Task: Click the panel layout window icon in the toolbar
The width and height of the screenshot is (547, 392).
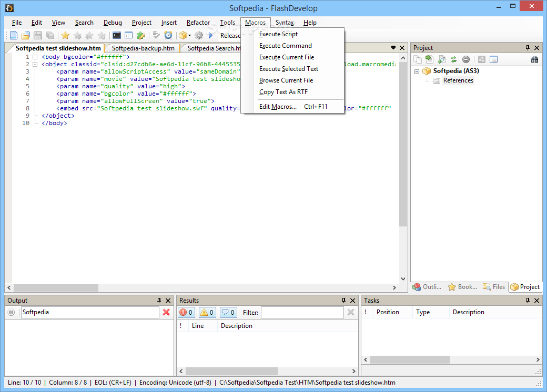Action: pos(129,35)
